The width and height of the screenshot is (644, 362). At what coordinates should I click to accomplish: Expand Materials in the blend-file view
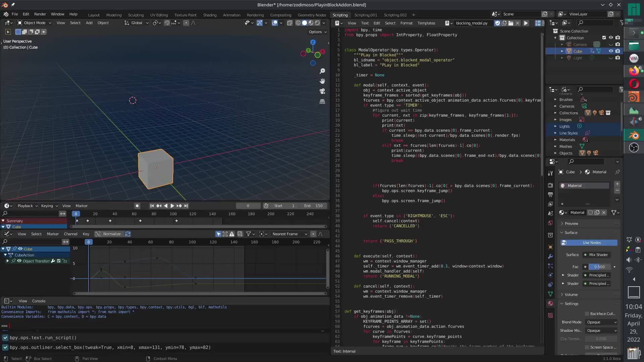coord(555,140)
